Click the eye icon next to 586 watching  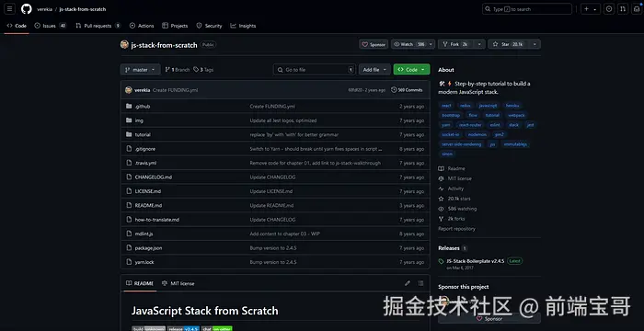(x=441, y=209)
